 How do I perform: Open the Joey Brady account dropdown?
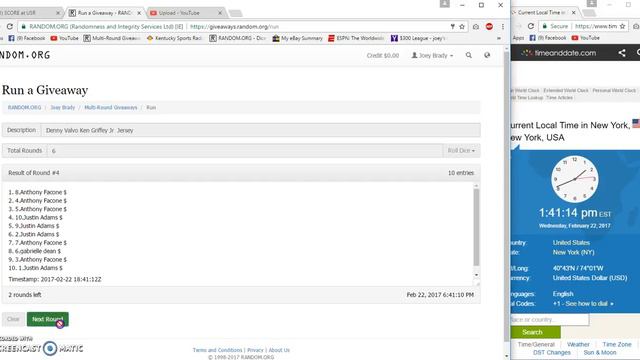pyautogui.click(x=432, y=55)
